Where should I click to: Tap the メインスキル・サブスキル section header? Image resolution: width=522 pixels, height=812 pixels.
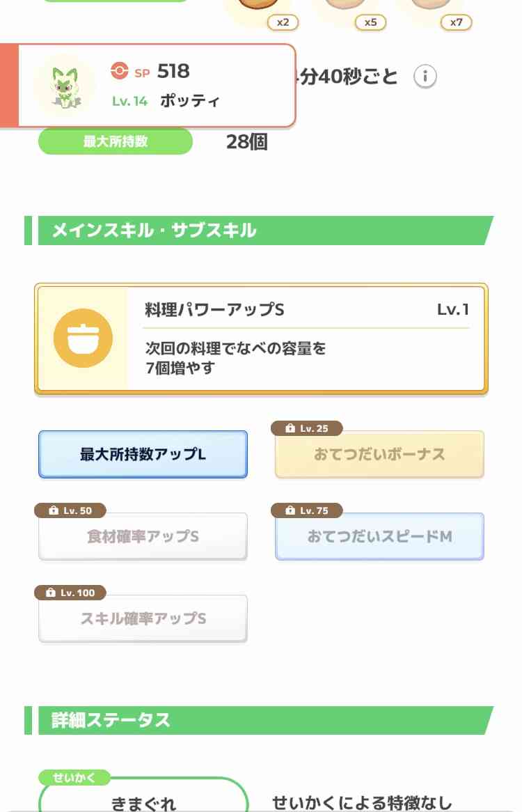click(259, 231)
